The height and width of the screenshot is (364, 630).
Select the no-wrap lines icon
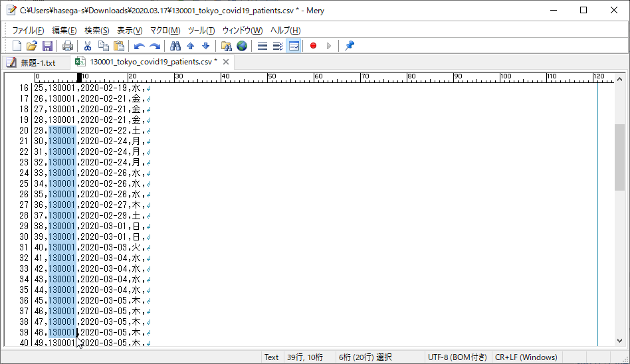[262, 46]
